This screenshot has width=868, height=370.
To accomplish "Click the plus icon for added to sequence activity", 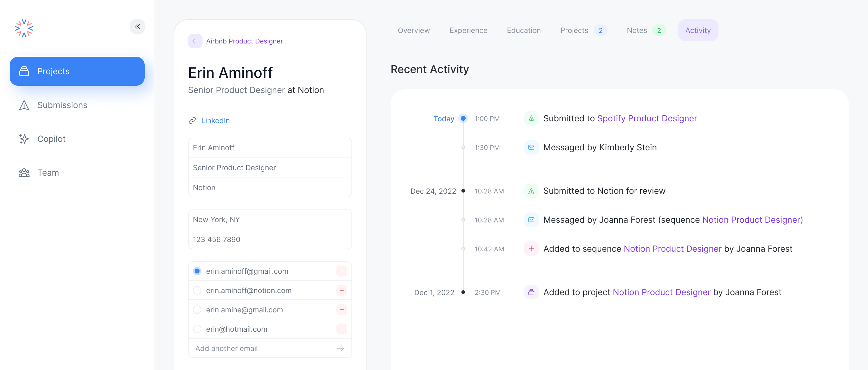I will tap(531, 249).
